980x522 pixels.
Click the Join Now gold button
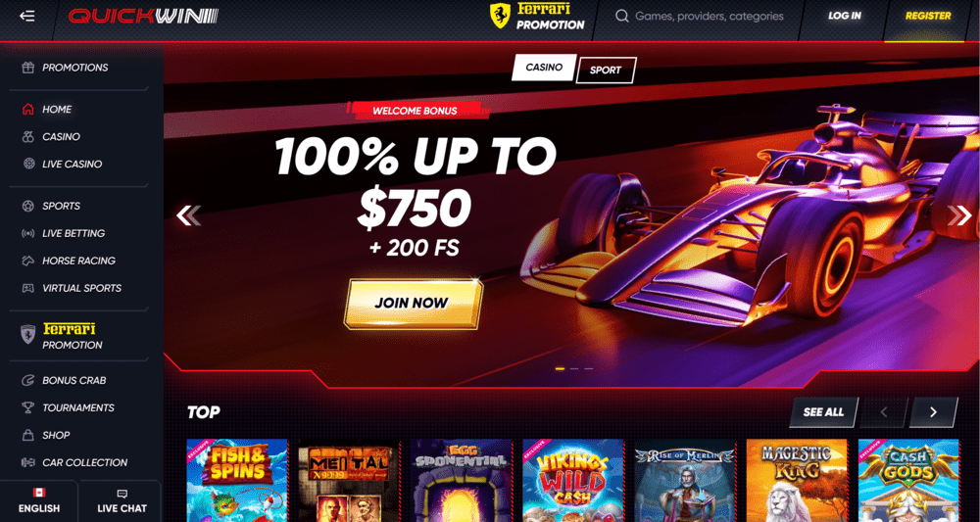pyautogui.click(x=413, y=304)
